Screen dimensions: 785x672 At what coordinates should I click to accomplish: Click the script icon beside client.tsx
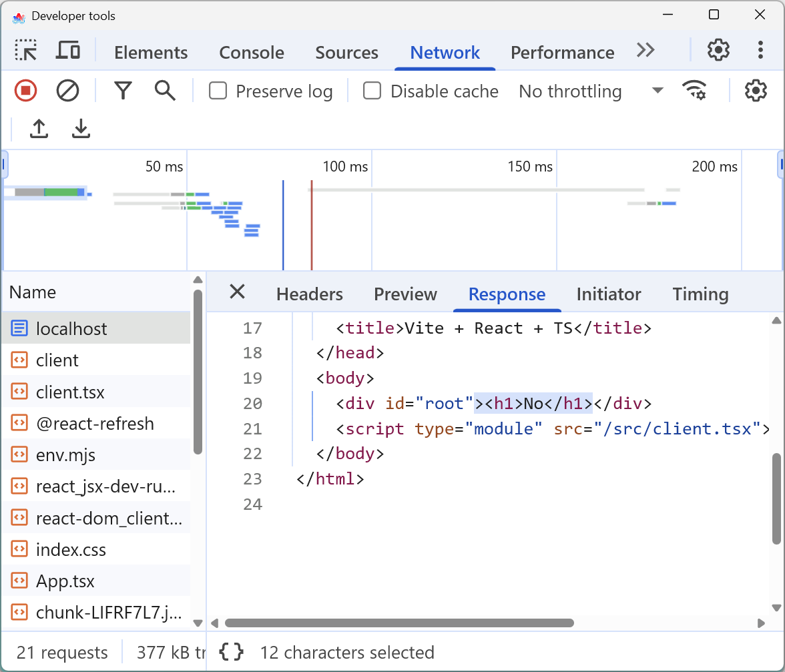coord(19,391)
